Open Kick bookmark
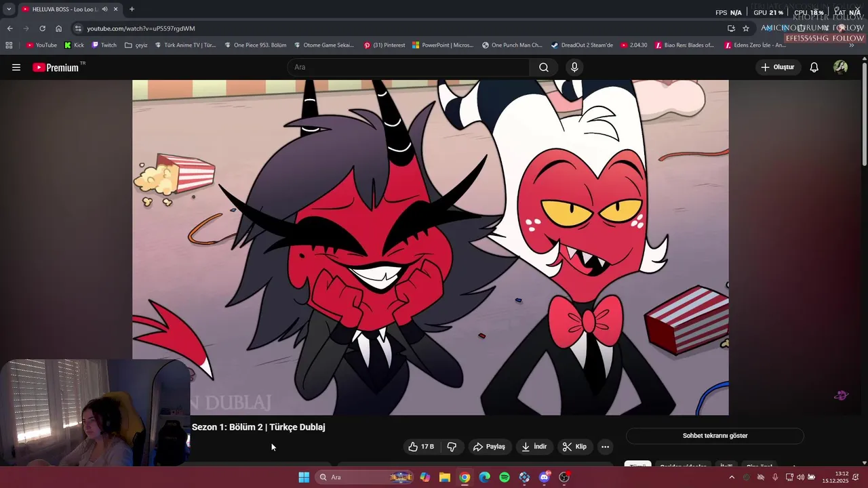This screenshot has height=488, width=868. tap(75, 45)
